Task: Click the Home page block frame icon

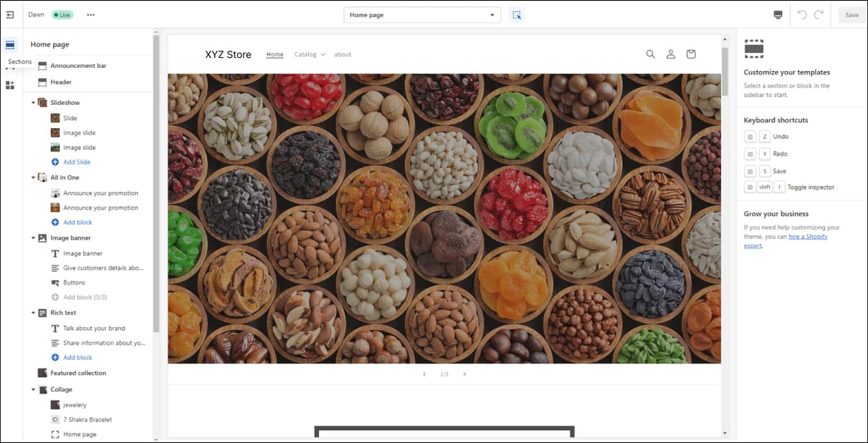Action: coord(56,434)
